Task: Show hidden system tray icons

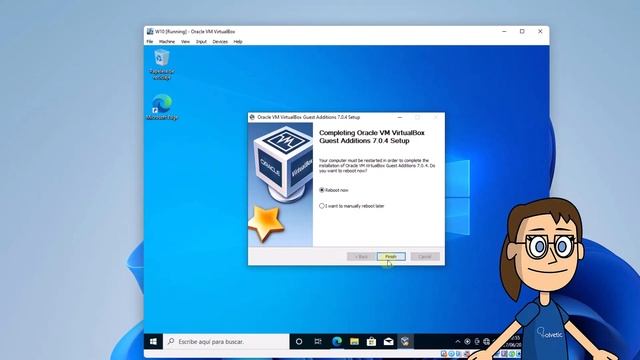Action: click(458, 342)
